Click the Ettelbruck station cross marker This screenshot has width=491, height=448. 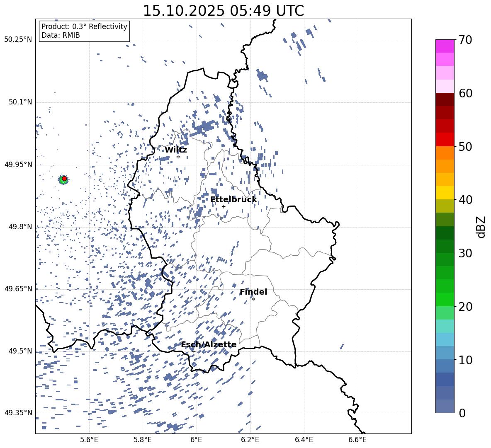click(x=224, y=206)
